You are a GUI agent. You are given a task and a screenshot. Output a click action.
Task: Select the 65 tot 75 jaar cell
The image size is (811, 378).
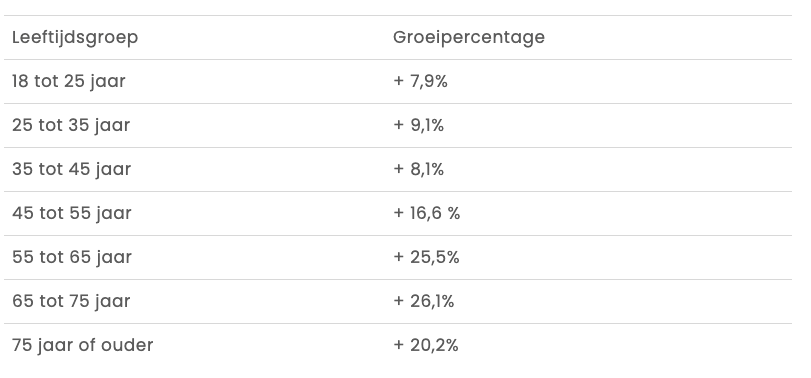point(71,301)
